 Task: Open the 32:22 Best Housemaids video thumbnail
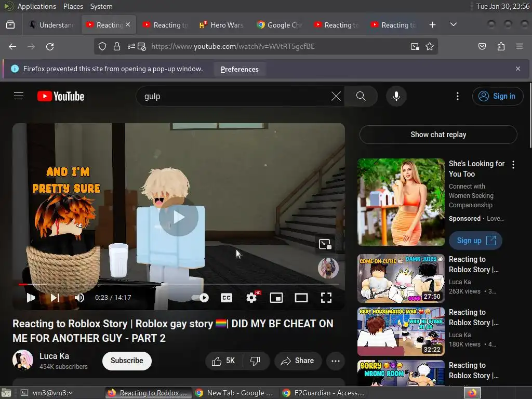coord(401,331)
